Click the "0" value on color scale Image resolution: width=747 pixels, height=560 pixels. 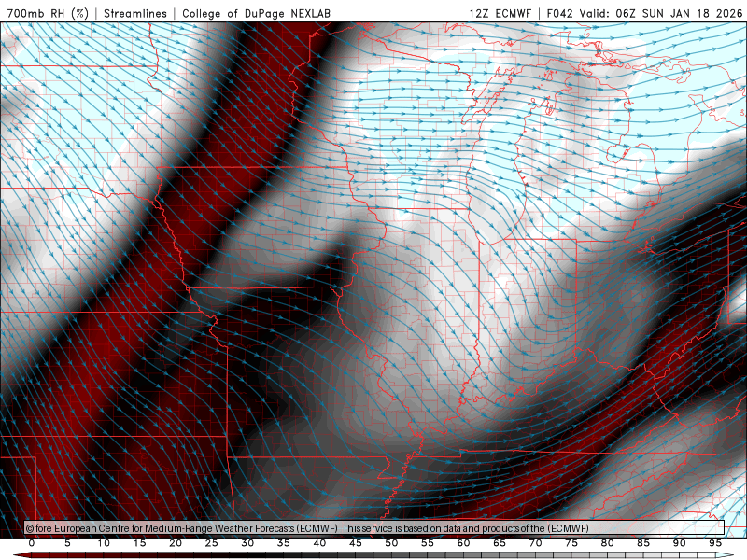point(32,543)
